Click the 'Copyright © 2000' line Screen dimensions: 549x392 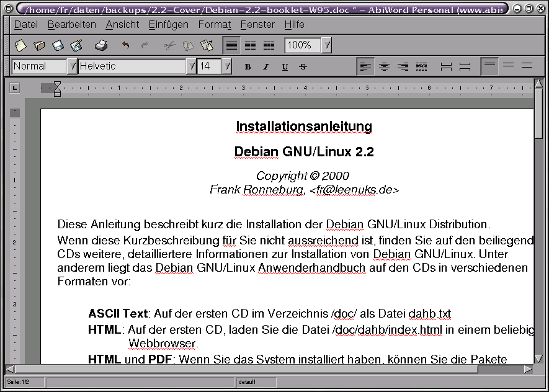click(x=303, y=176)
